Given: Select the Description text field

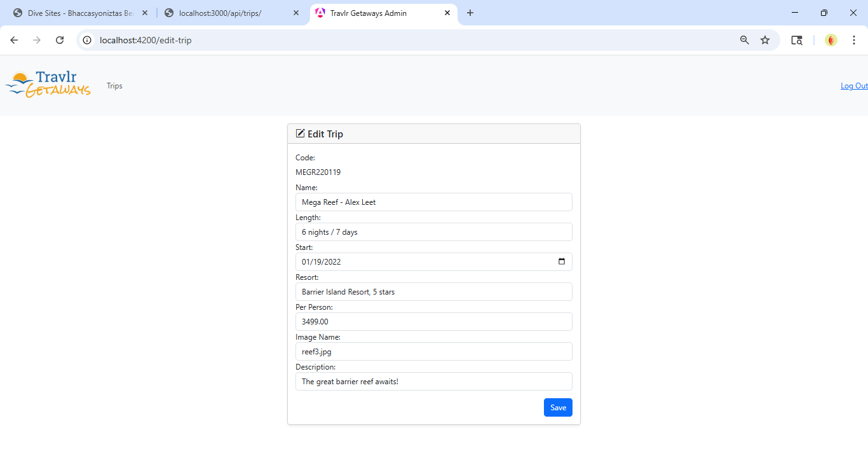Looking at the screenshot, I should coord(433,382).
